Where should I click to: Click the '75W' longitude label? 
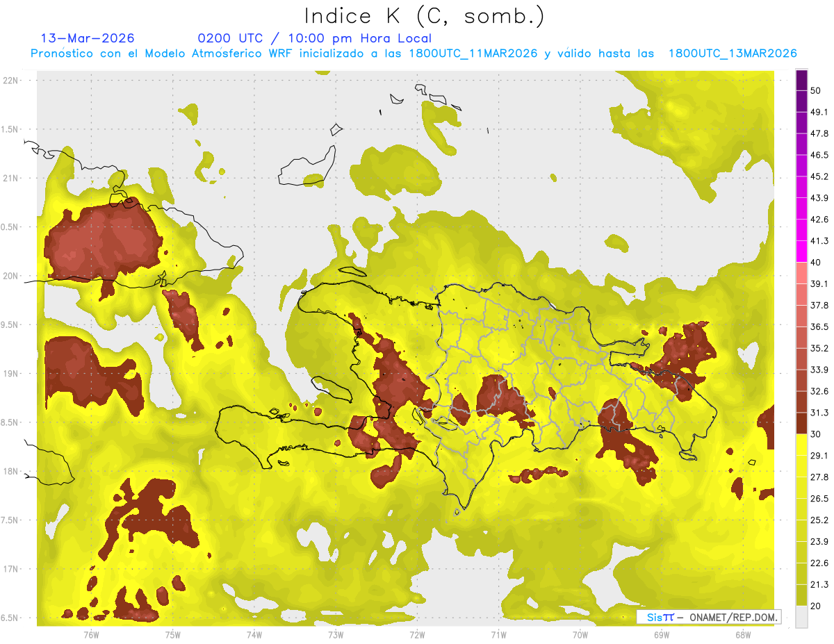coord(172,634)
